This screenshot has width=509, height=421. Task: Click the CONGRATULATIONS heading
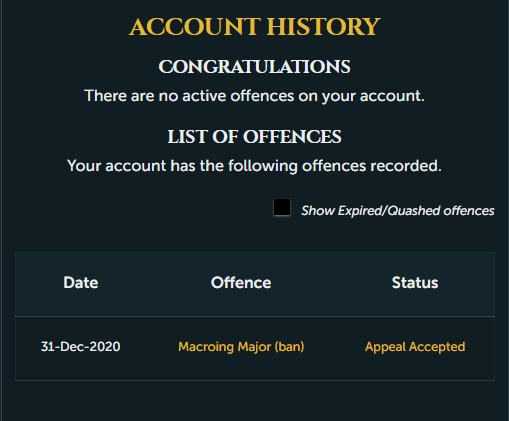[x=255, y=67]
